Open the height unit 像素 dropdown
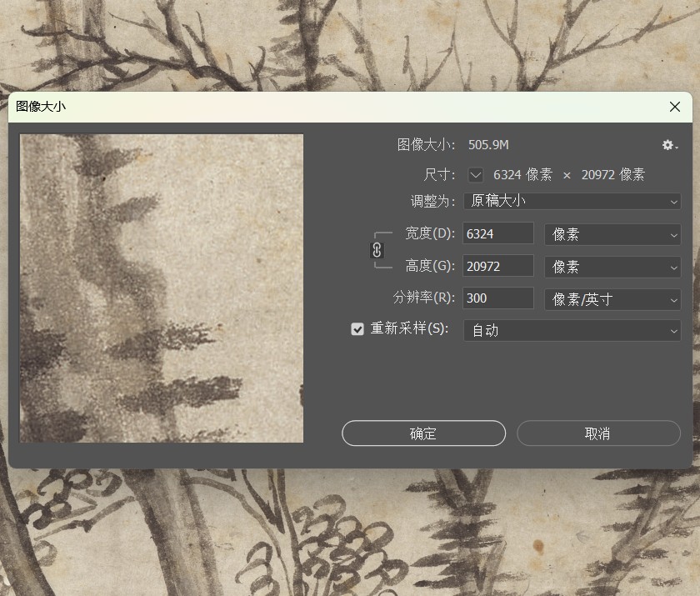 612,267
